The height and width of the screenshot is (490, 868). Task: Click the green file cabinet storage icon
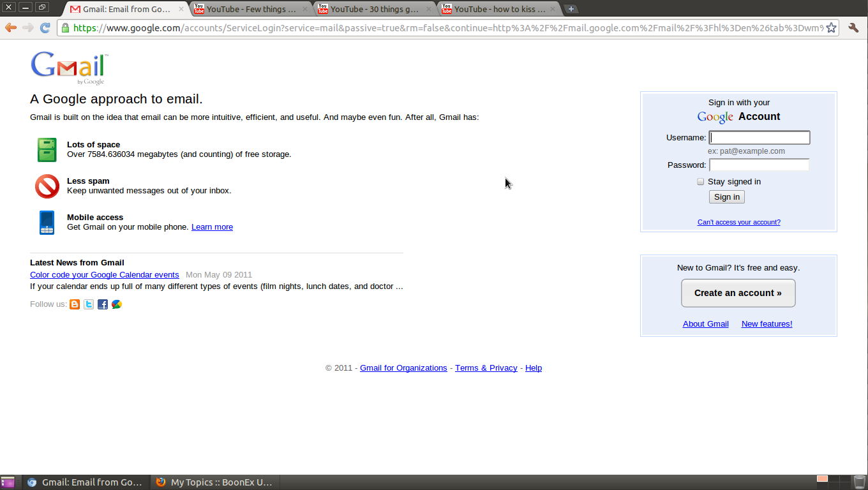tap(47, 150)
